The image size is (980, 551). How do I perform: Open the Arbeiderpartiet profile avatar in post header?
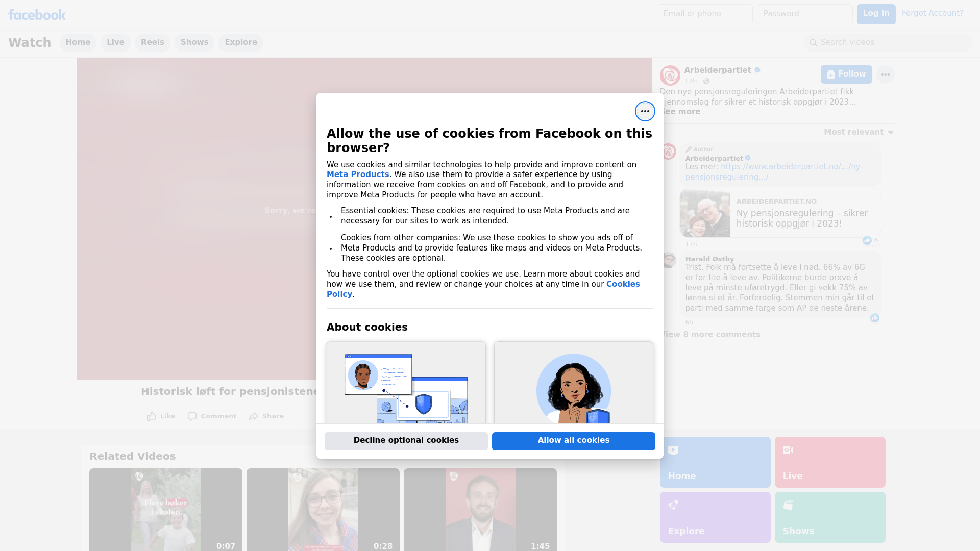pos(670,76)
